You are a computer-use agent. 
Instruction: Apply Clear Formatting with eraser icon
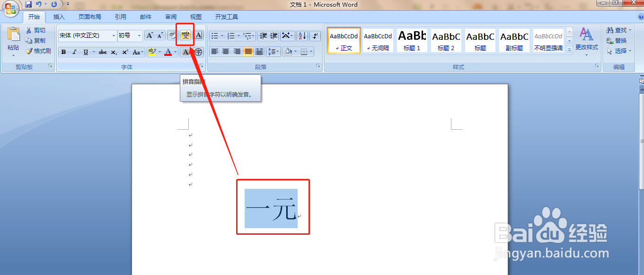173,34
